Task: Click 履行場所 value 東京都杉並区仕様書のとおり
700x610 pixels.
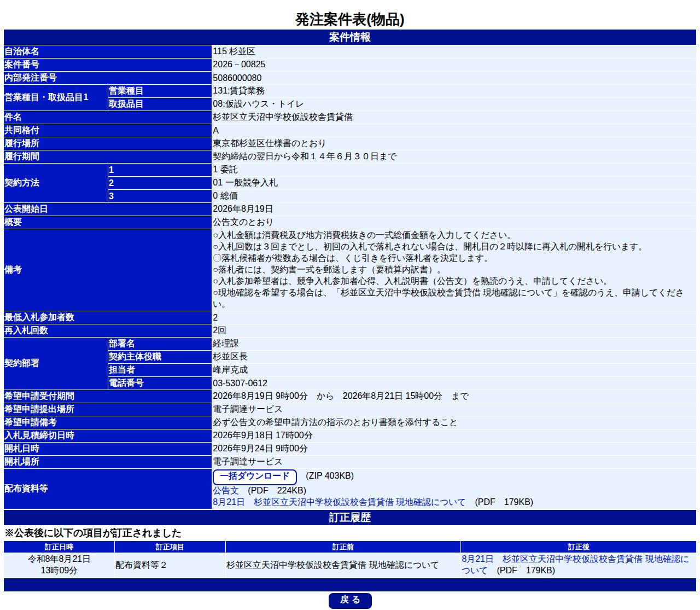Action: [269, 143]
